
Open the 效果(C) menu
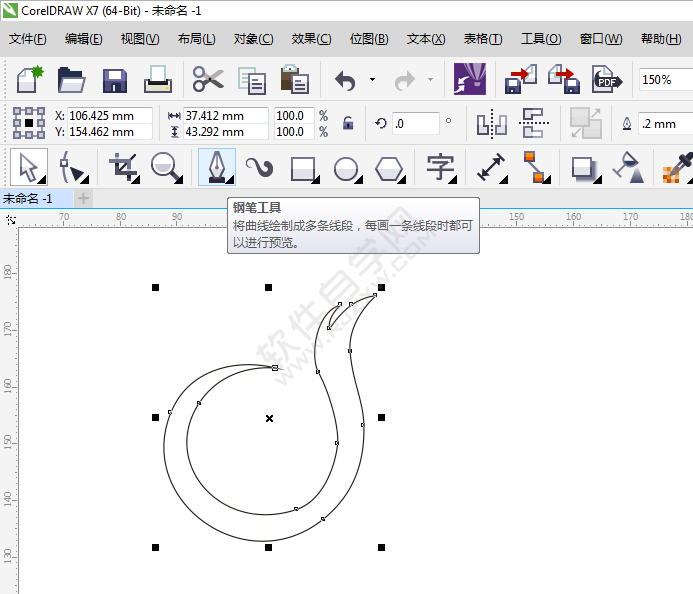pyautogui.click(x=311, y=39)
